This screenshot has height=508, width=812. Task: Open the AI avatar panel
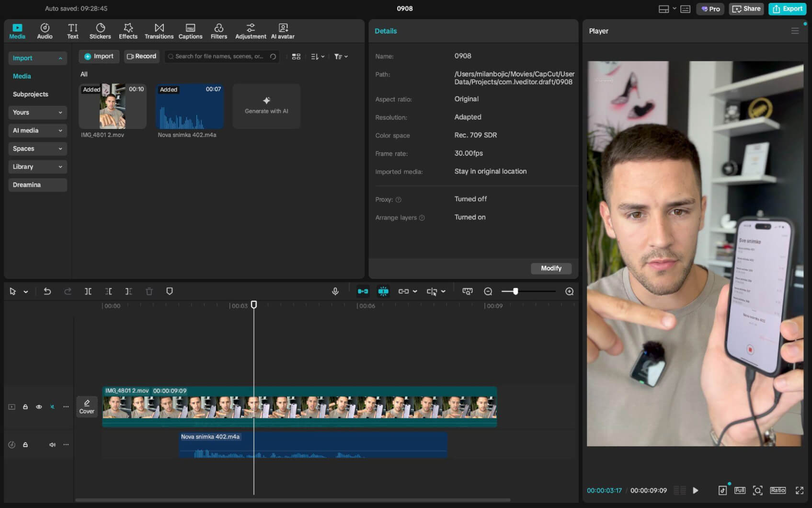(x=283, y=31)
